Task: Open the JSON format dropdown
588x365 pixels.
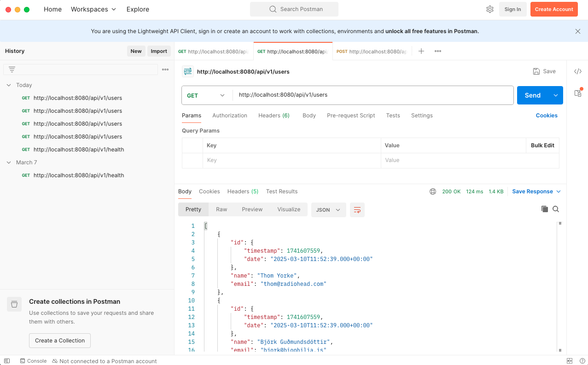Action: coord(328,210)
